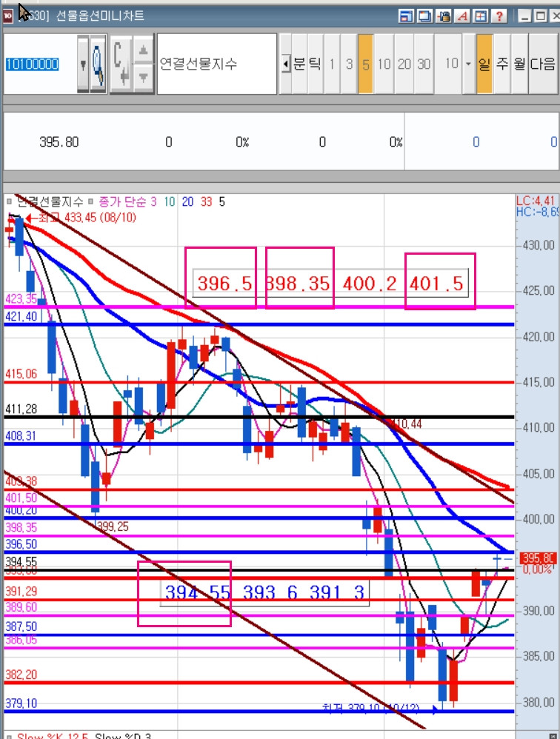The image size is (560, 739).
Task: Click the Slow %K stochastic legend
Action: click(53, 735)
